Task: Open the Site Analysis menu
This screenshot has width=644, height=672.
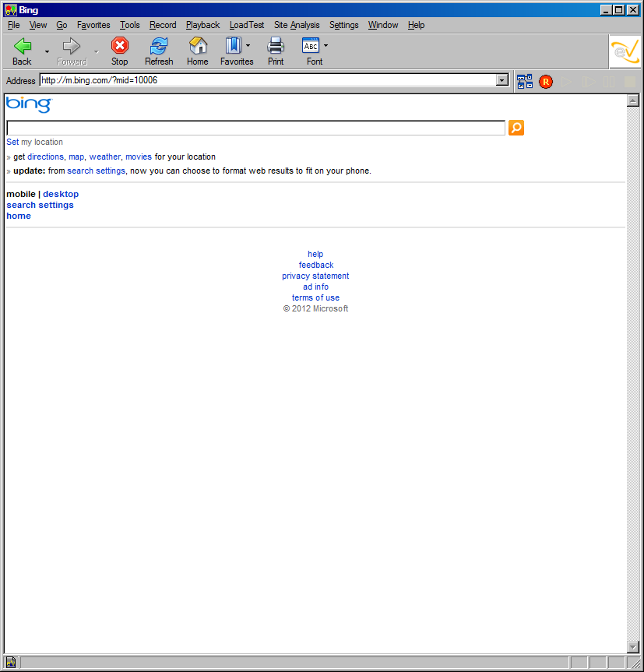Action: pos(297,25)
